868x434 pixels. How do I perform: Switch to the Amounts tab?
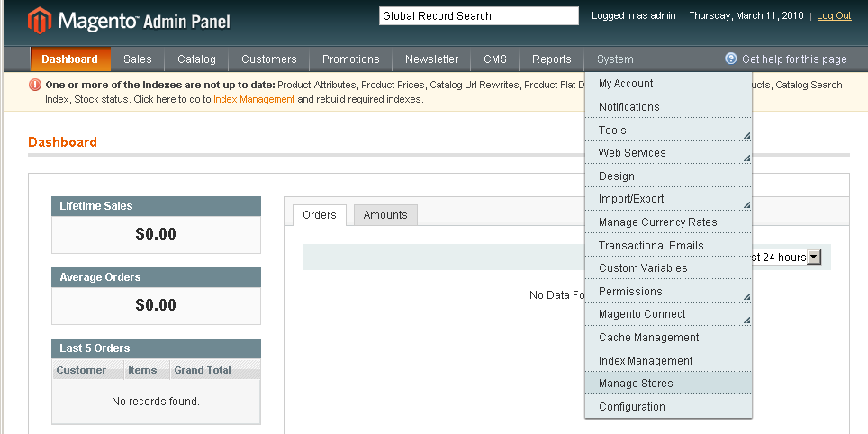click(385, 215)
